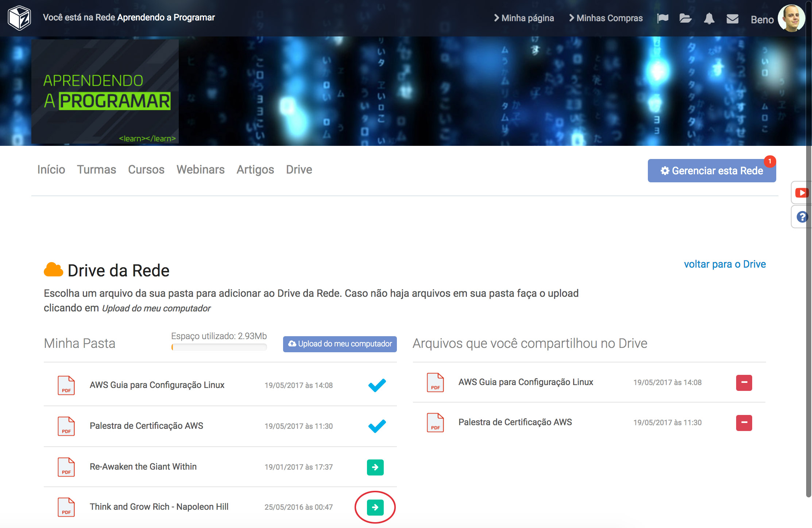Screen dimensions: 812x528
Task: Go to the Cursos tab
Action: coord(146,170)
